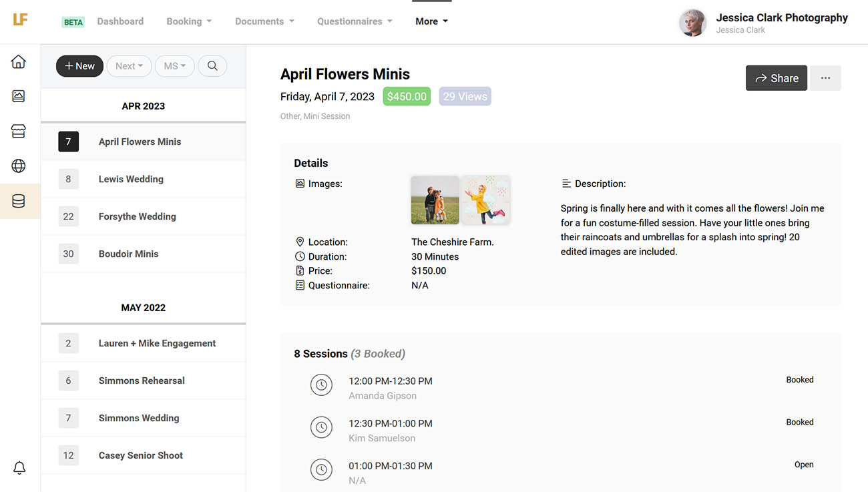
Task: Create a session with the New button
Action: [x=79, y=66]
